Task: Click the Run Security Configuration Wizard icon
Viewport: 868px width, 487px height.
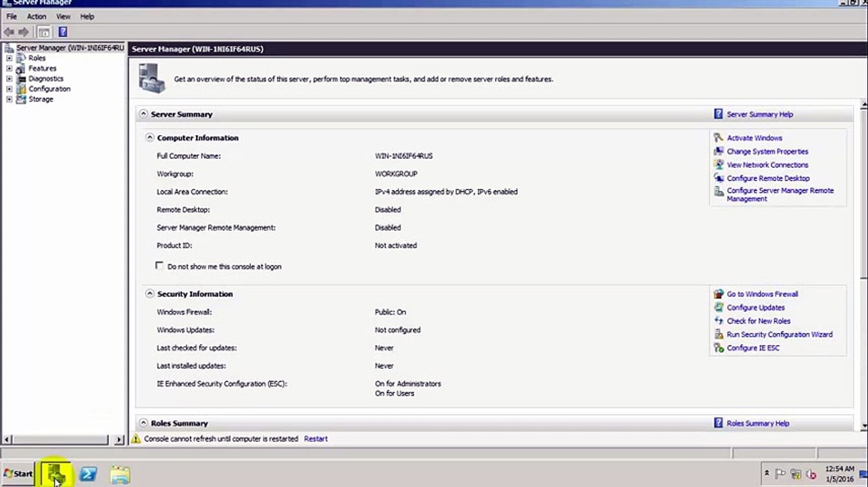Action: coord(719,335)
